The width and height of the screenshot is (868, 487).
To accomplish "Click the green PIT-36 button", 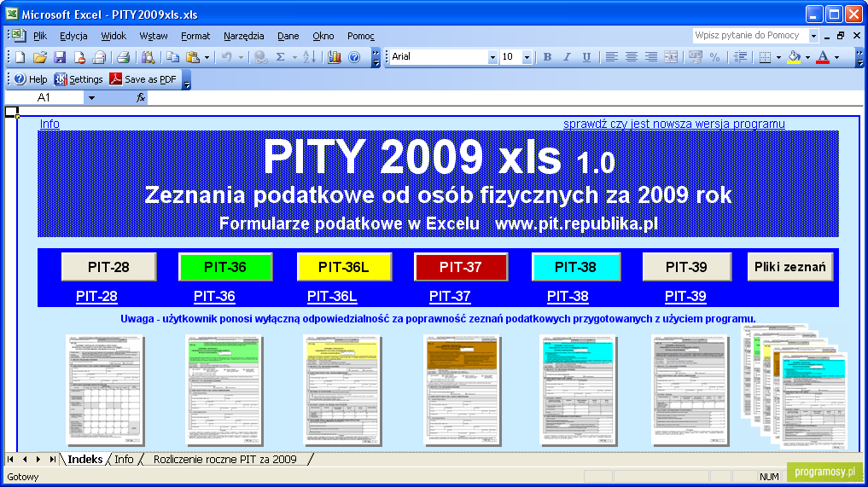I will 225,267.
